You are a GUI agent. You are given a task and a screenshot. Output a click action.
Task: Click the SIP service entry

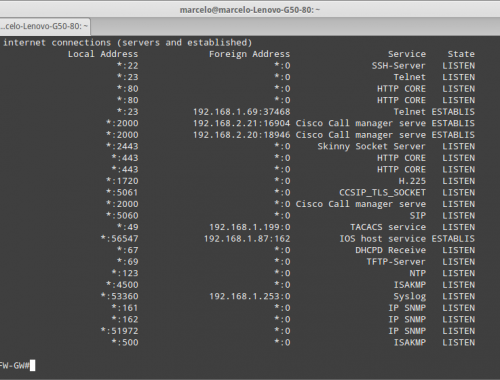pos(418,216)
